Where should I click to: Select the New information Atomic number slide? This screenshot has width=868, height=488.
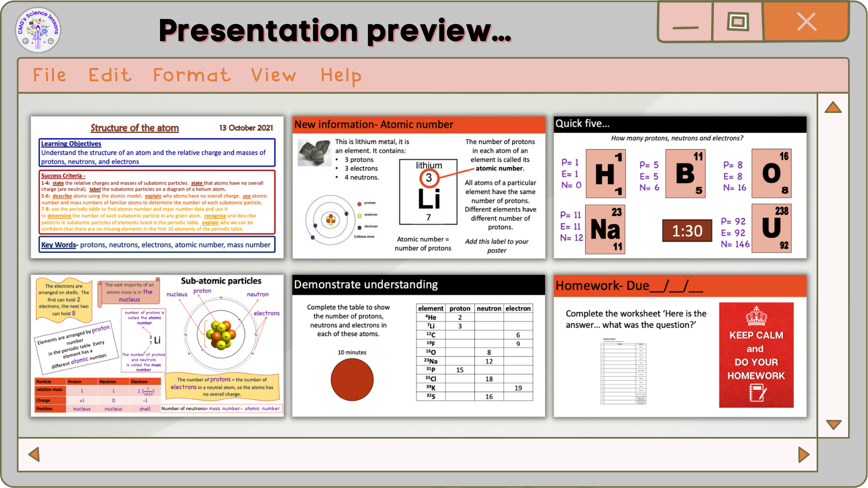[419, 187]
